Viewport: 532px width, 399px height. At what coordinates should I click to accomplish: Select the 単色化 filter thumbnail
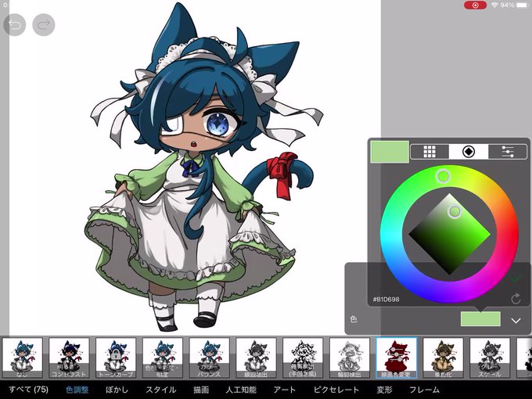(x=443, y=358)
